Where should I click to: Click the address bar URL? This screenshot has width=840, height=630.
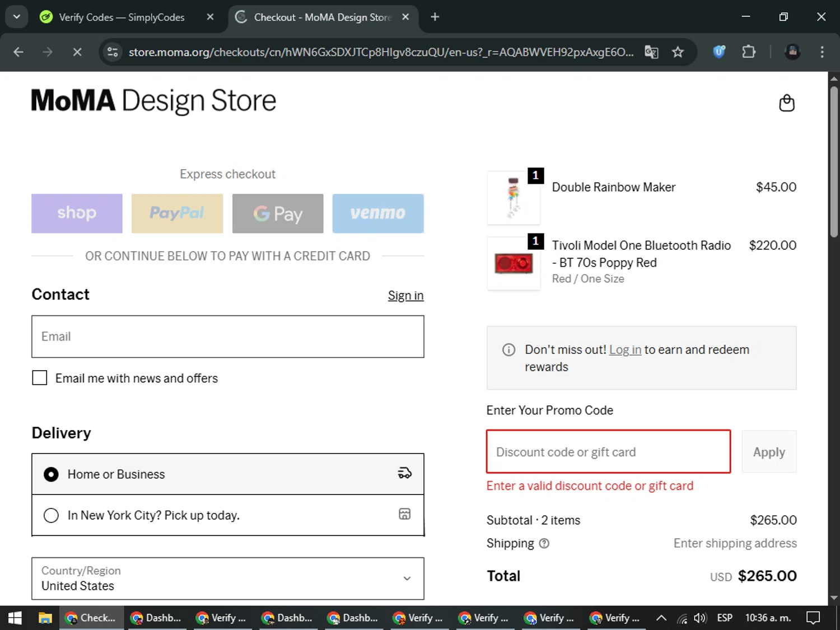381,52
